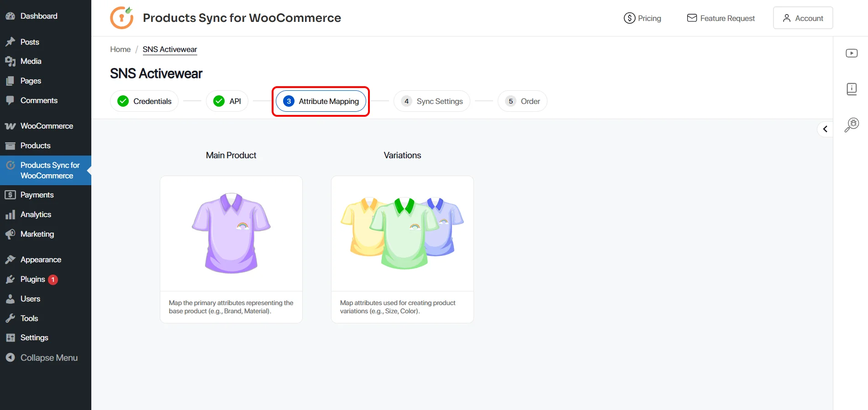
Task: Click the Pages icon in sidebar
Action: (10, 81)
